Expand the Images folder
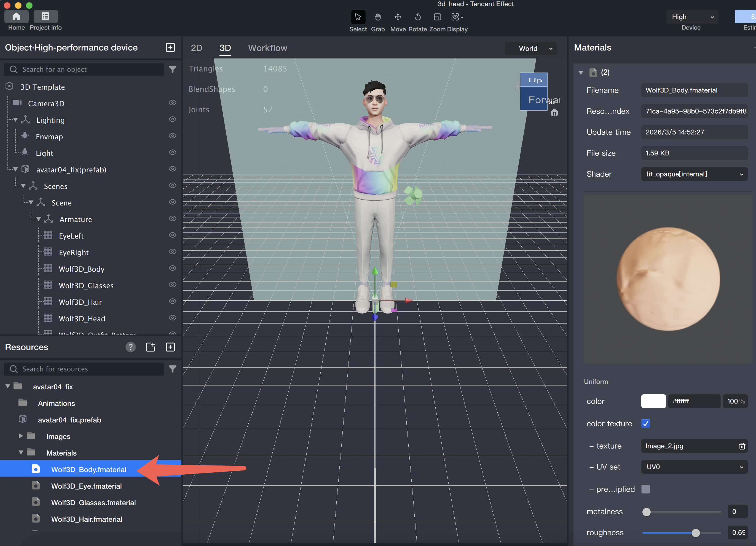The width and height of the screenshot is (756, 546). [x=21, y=436]
